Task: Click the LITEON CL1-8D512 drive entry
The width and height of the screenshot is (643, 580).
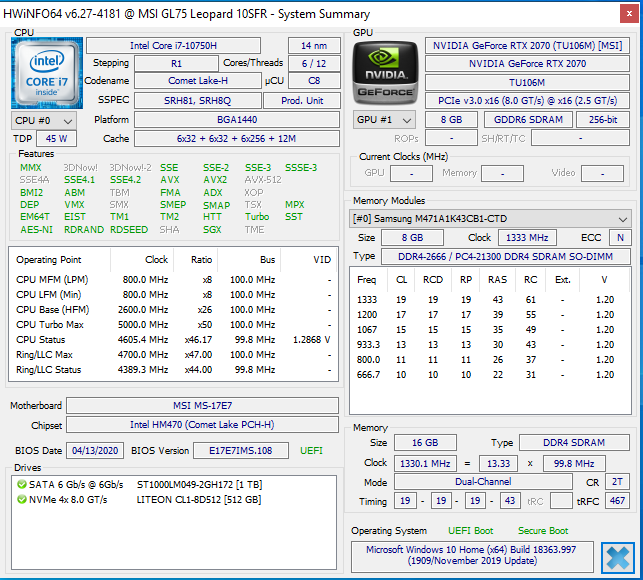Action: (197, 499)
